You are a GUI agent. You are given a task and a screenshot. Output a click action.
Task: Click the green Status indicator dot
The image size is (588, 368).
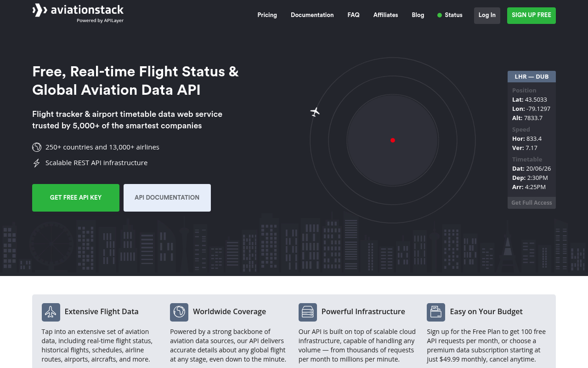[440, 15]
